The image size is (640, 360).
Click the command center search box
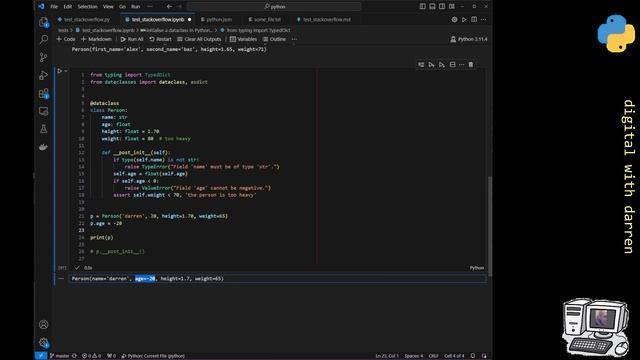pos(274,7)
